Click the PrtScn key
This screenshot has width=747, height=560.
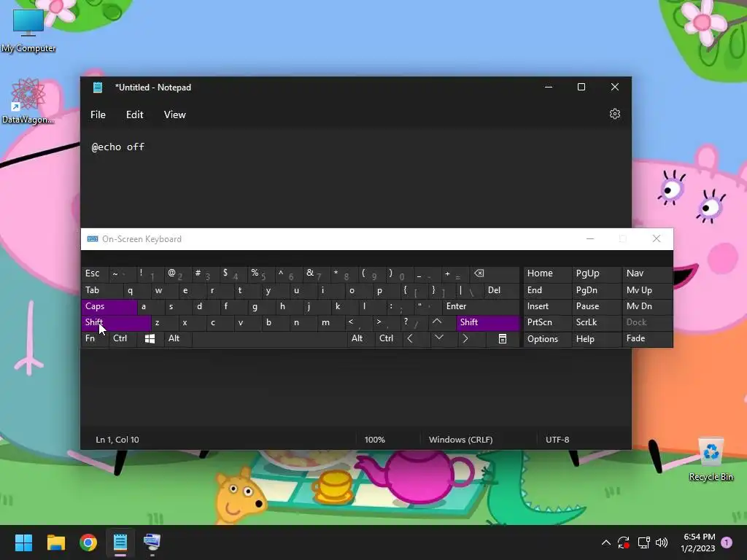point(547,322)
